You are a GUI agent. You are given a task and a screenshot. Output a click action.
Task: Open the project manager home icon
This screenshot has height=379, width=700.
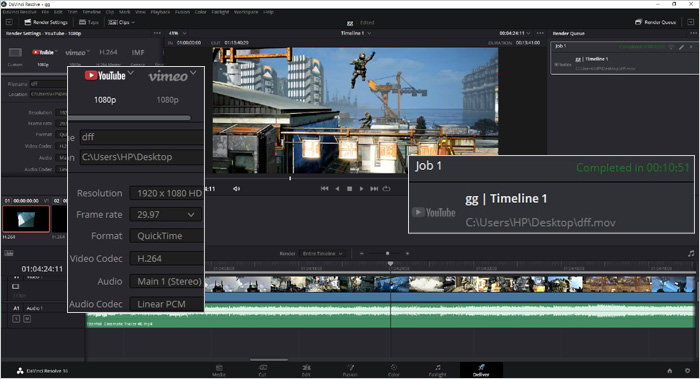[670, 371]
